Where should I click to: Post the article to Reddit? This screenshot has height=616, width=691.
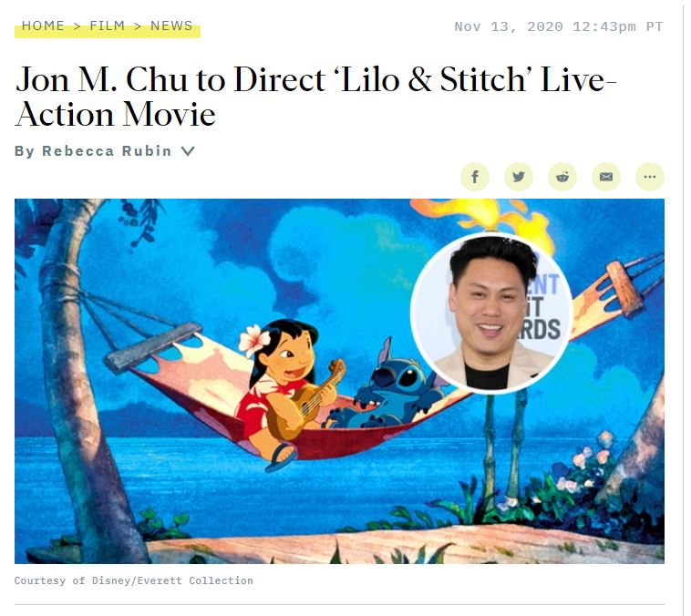pyautogui.click(x=562, y=177)
